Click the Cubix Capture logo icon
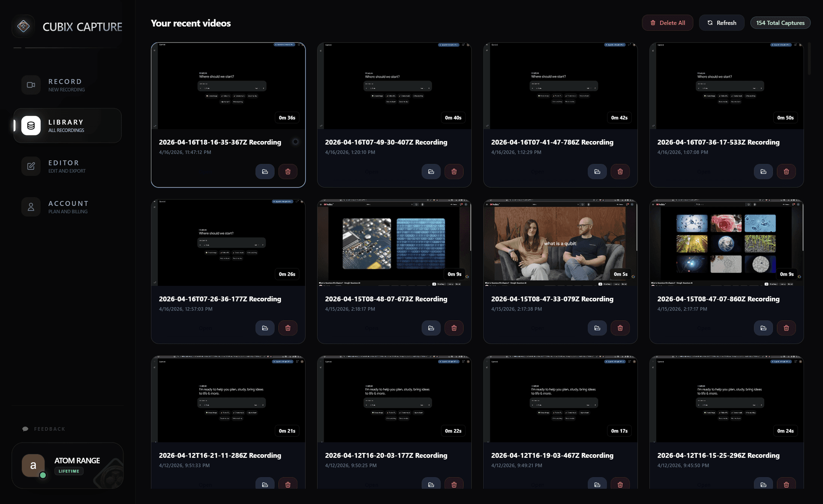This screenshot has height=504, width=823. 24,27
